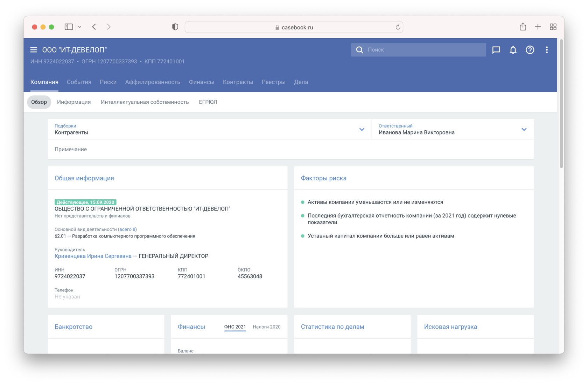The height and width of the screenshot is (385, 588).
Task: Click the 'Не указан' phone value
Action: pos(67,297)
